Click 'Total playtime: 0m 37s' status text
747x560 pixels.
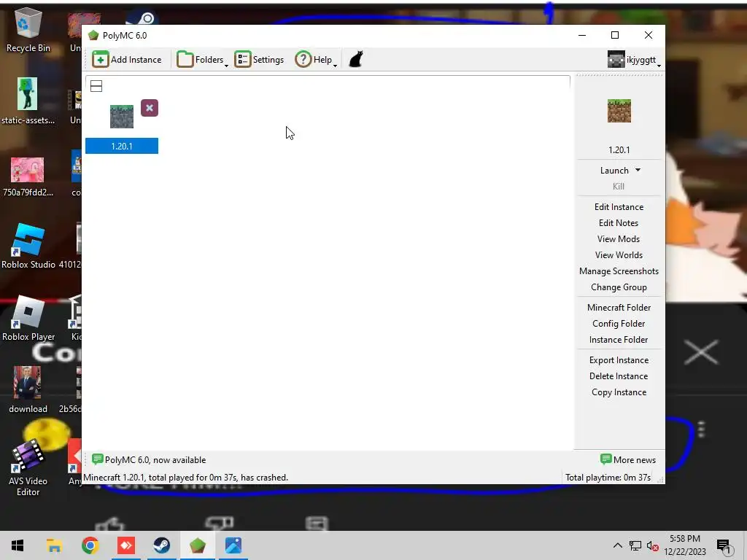click(x=608, y=478)
